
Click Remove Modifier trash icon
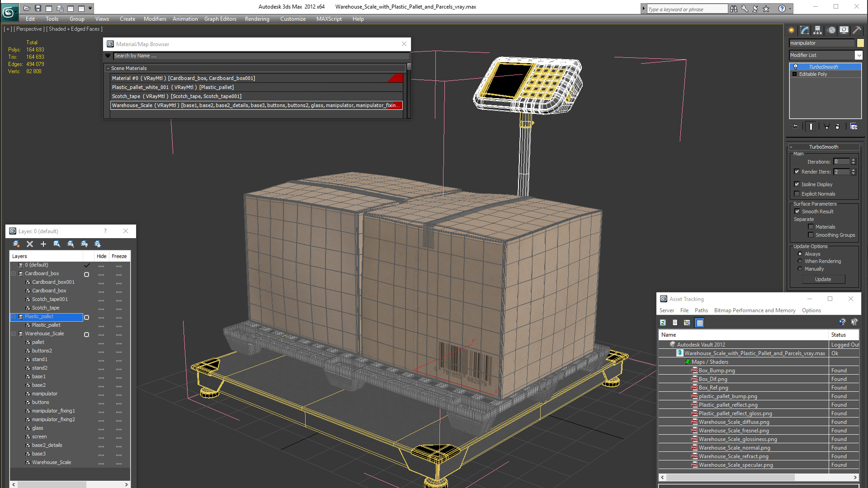click(837, 127)
